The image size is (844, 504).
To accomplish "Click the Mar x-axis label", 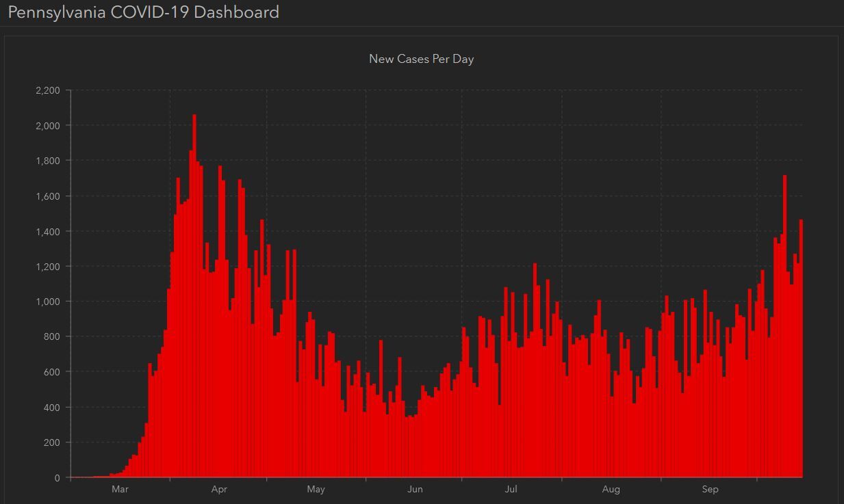I will coord(120,490).
